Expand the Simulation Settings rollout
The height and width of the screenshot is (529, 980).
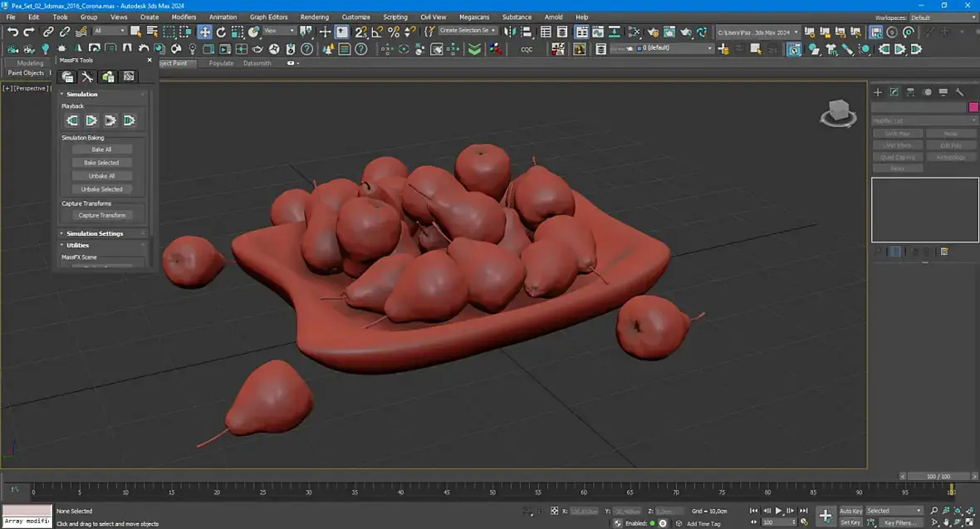pyautogui.click(x=95, y=233)
